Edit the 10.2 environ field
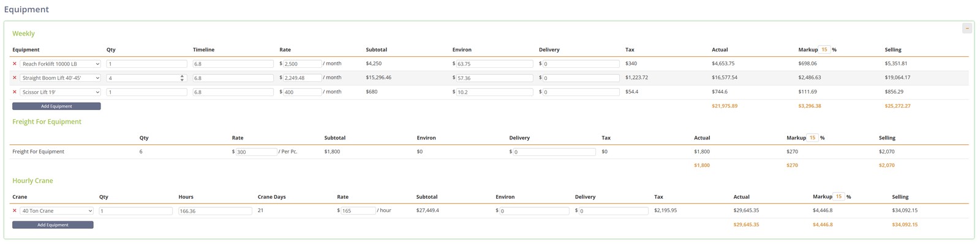The image size is (980, 244). (x=495, y=92)
